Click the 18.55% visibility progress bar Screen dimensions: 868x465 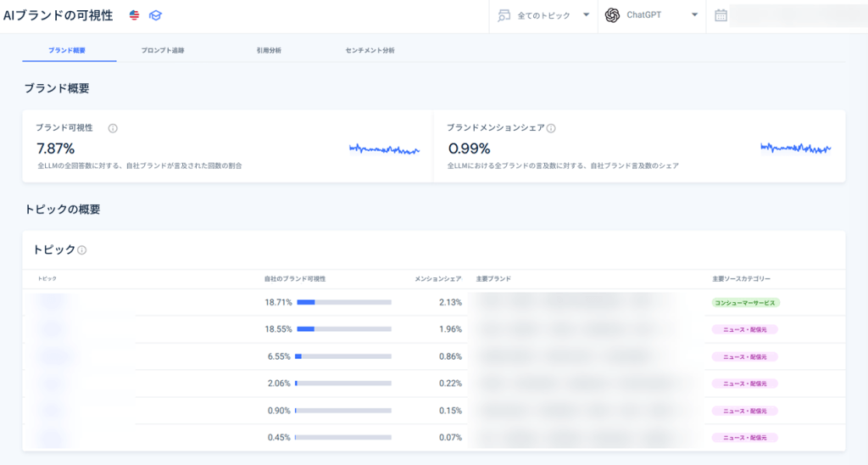(x=344, y=329)
